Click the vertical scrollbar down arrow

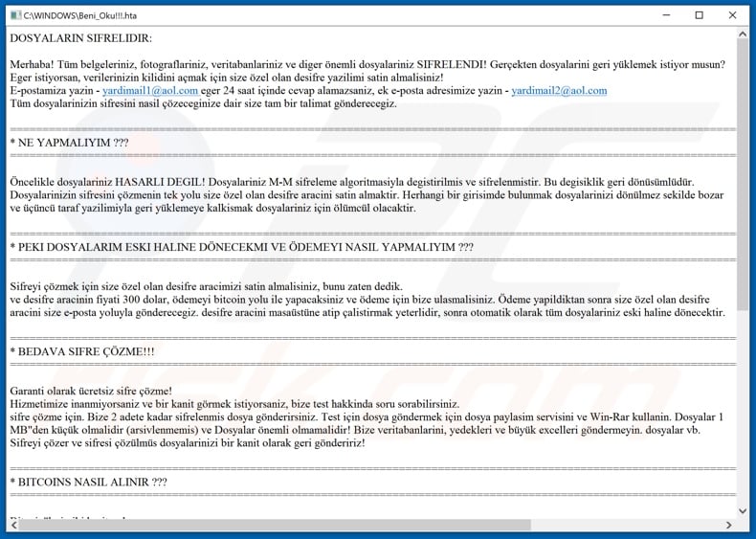pos(742,510)
